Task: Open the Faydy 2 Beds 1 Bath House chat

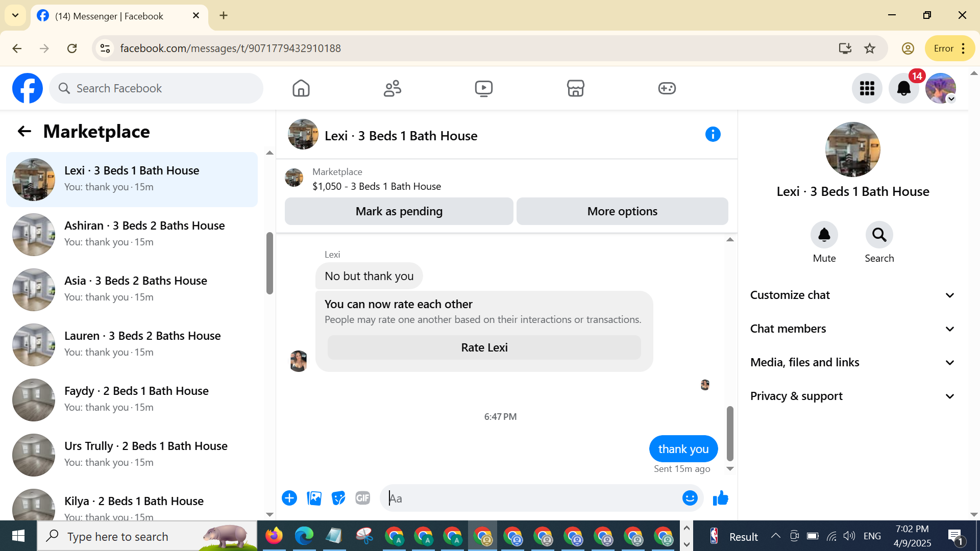Action: point(132,399)
